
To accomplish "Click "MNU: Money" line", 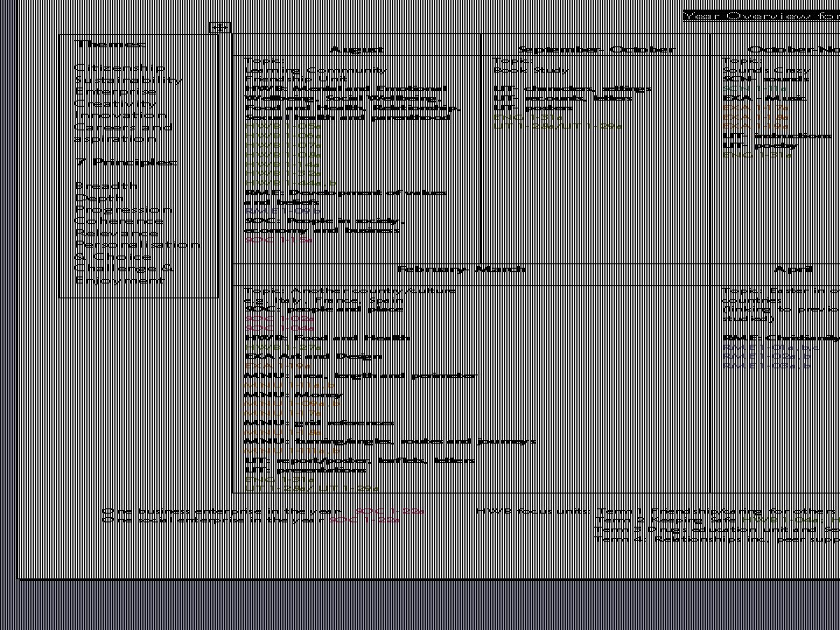I will [293, 395].
